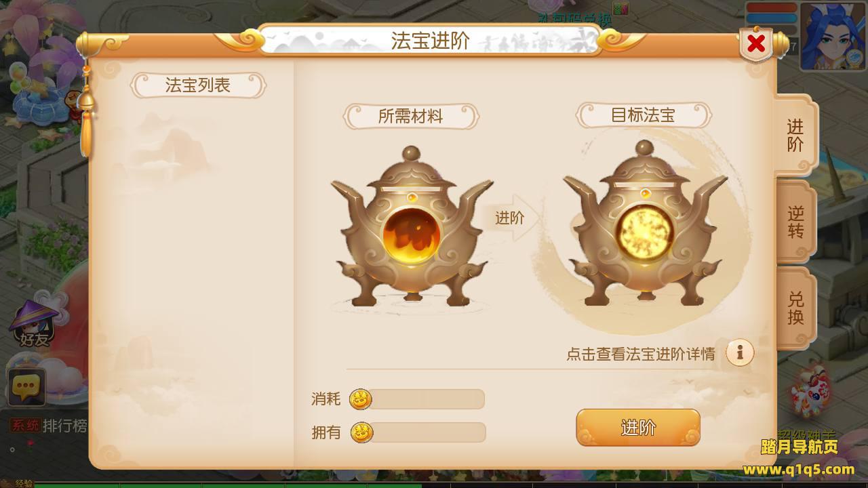Click the orange 进阶 button
This screenshot has height=488, width=868.
(638, 428)
